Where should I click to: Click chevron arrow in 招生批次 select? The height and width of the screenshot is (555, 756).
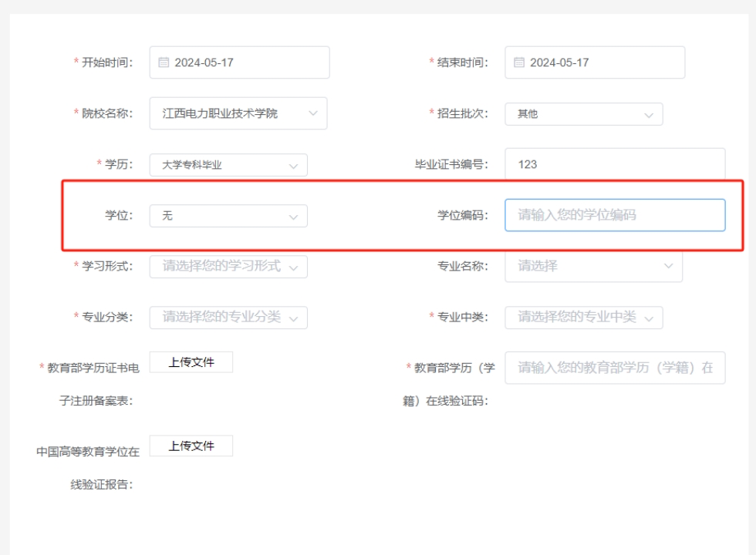tap(649, 115)
